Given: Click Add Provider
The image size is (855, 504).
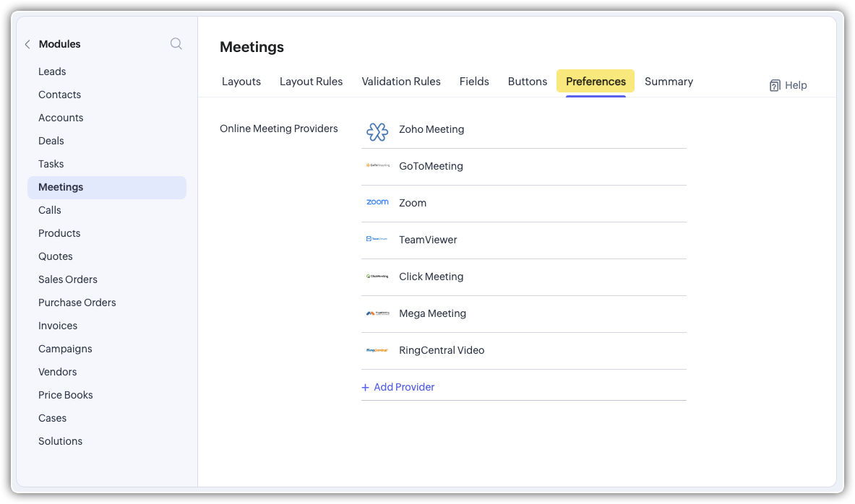Looking at the screenshot, I should tap(398, 387).
